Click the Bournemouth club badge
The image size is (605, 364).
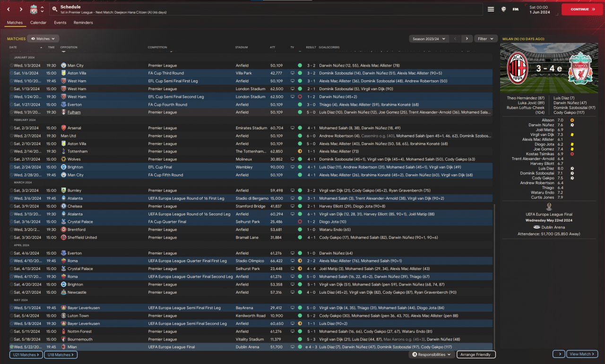click(x=64, y=339)
